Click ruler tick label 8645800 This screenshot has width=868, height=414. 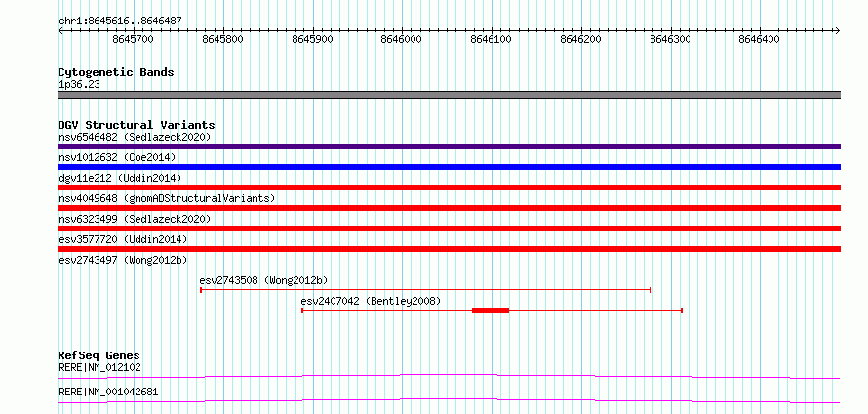[x=222, y=39]
